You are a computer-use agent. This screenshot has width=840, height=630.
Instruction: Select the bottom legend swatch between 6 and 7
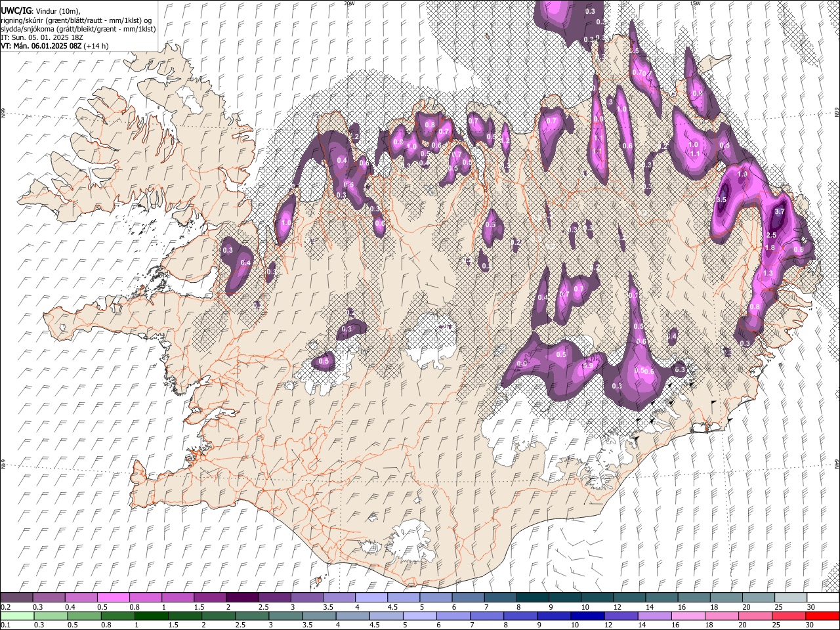453,616
